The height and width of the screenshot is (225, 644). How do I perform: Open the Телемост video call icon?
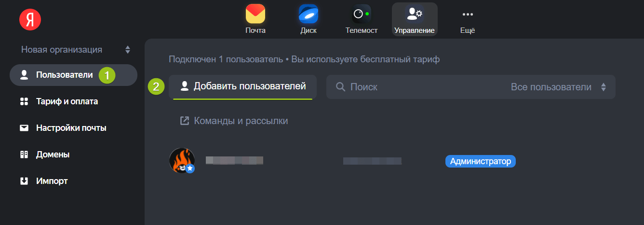361,14
